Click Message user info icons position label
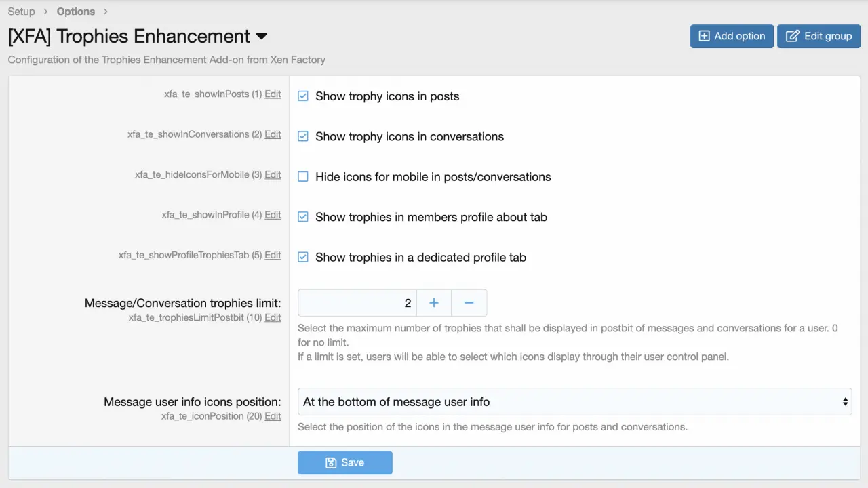This screenshot has width=868, height=488. (193, 402)
